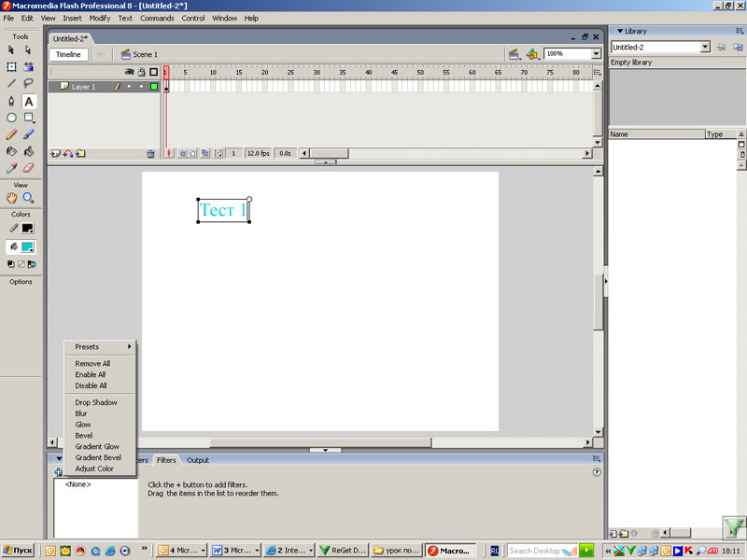This screenshot has width=747, height=560.
Task: Open the Untitled-2 library dropdown
Action: pos(705,47)
